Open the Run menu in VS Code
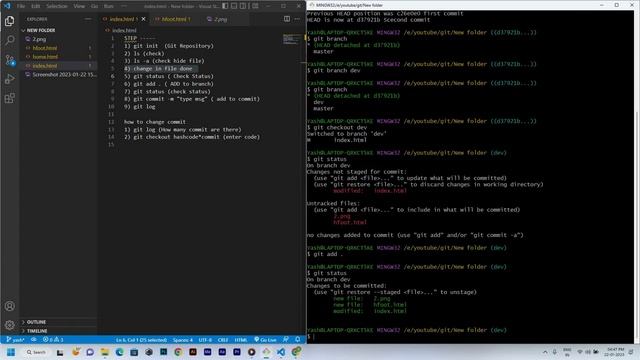The height and width of the screenshot is (360, 640). 109,6
